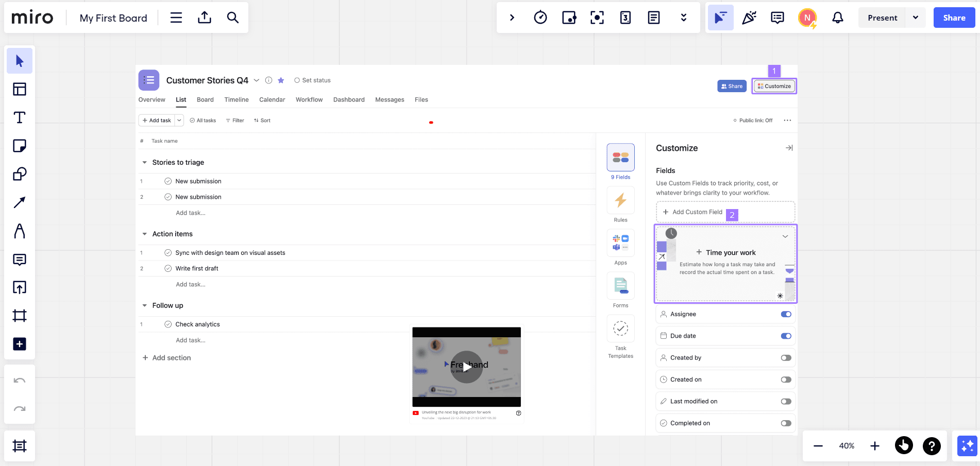The width and height of the screenshot is (980, 466).
Task: Play the Freehand video thumbnail
Action: (466, 367)
